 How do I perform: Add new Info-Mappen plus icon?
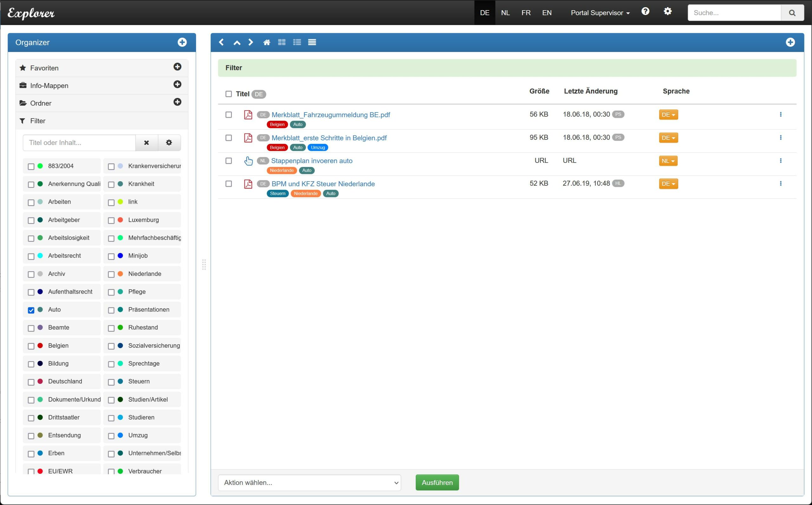point(177,85)
